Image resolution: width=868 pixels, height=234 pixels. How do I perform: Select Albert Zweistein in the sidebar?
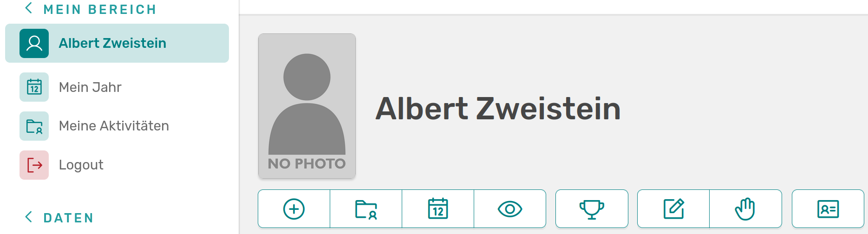click(117, 43)
